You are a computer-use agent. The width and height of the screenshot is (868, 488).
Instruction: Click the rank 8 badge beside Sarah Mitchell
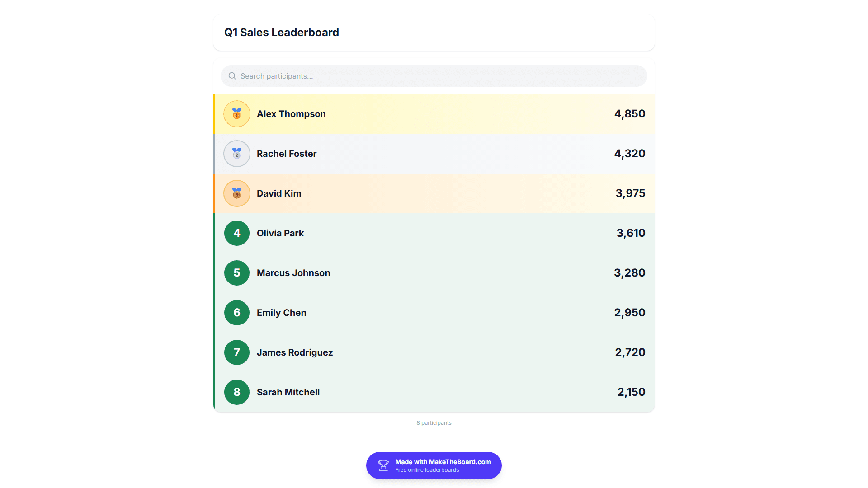tap(237, 392)
